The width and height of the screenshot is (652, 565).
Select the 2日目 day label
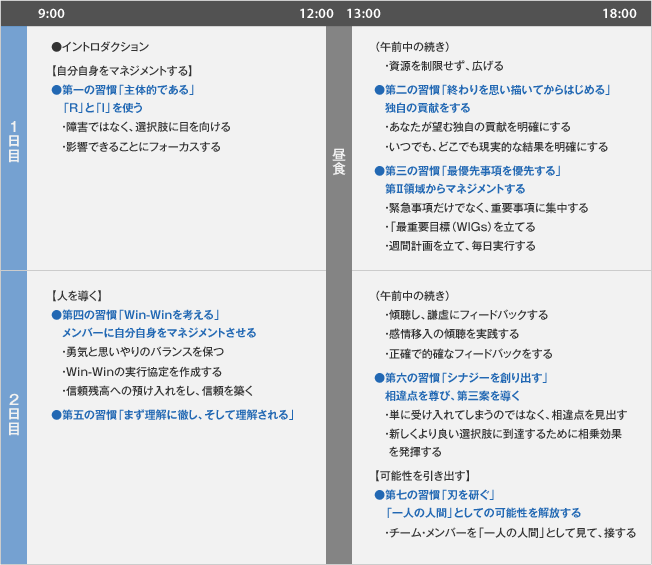[14, 414]
